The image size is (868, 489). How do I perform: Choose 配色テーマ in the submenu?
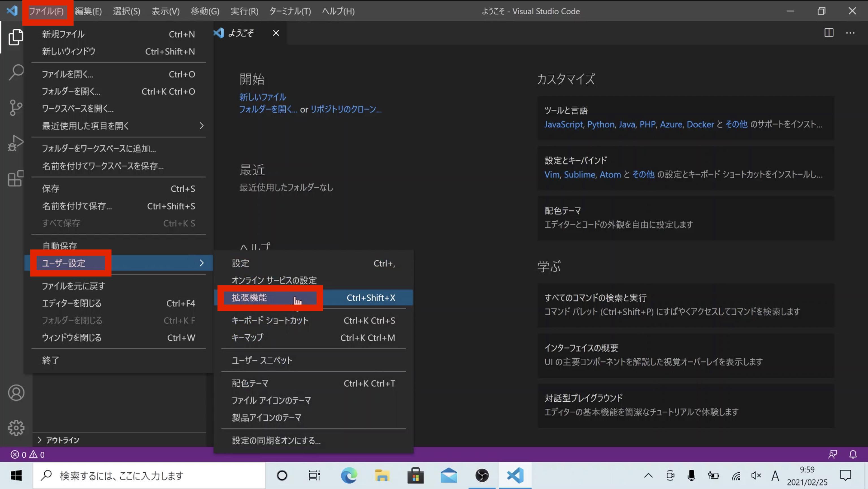click(313, 383)
